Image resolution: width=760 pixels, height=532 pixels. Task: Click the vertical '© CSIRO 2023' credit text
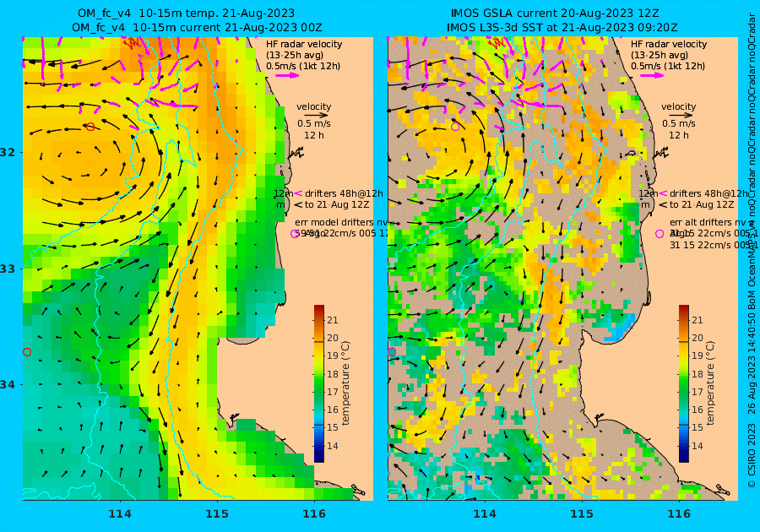pyautogui.click(x=752, y=455)
